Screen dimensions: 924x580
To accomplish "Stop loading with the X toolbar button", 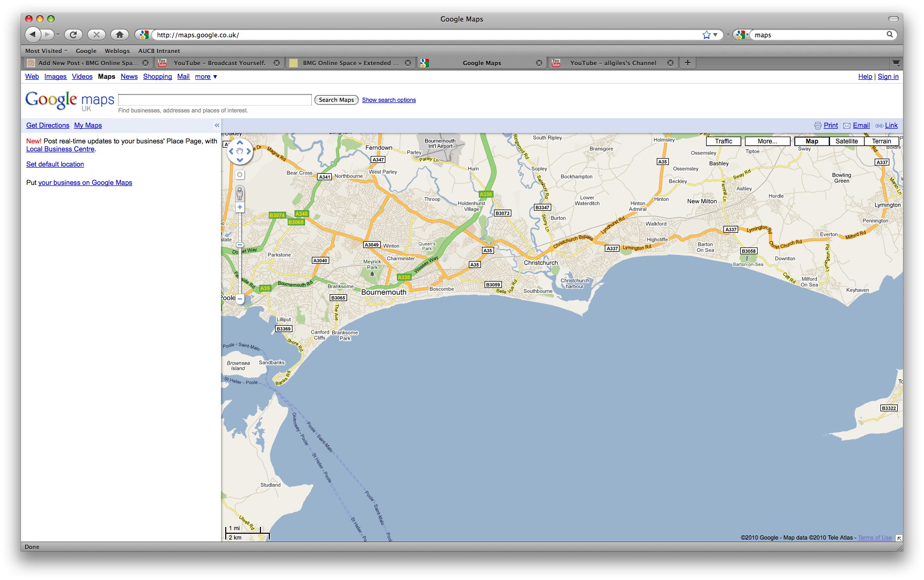I will tap(97, 35).
